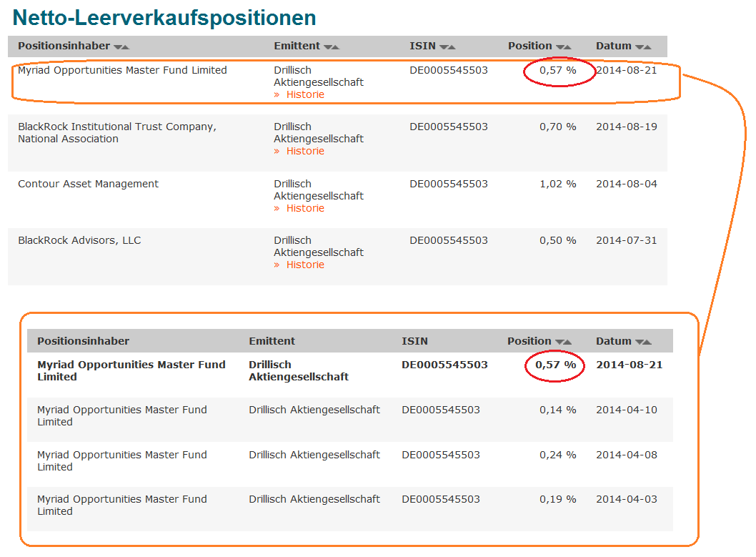Select the date 2014-04-10
Screen dimensions: 756x557
[627, 410]
